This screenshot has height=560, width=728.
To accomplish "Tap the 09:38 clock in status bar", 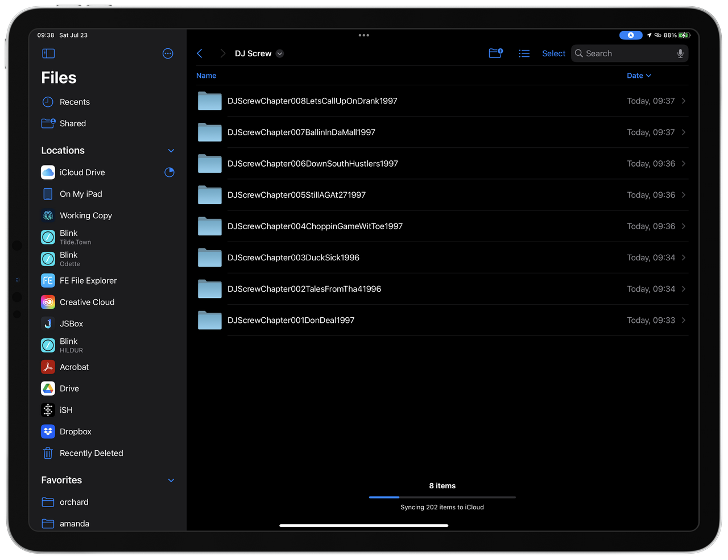I will (x=46, y=35).
